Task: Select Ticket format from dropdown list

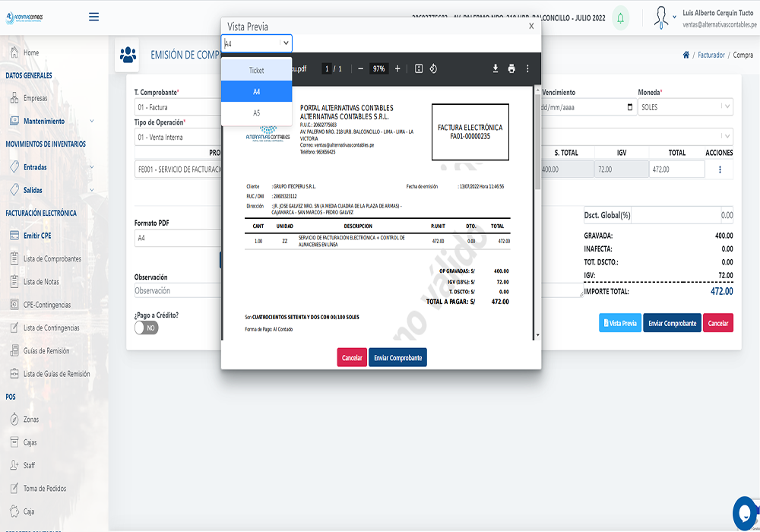Action: (x=256, y=70)
